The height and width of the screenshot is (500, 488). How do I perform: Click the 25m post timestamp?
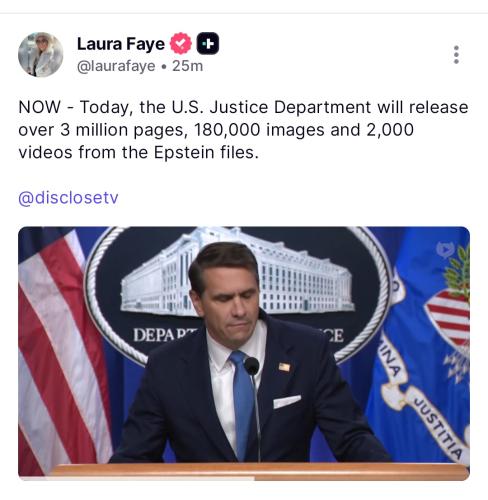187,66
